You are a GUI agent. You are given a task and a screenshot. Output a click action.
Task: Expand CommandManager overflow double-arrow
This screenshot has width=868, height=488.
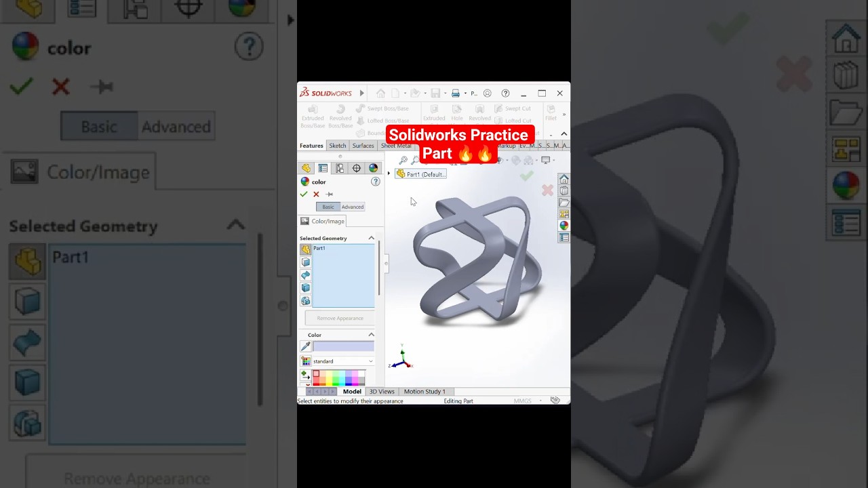pos(564,114)
